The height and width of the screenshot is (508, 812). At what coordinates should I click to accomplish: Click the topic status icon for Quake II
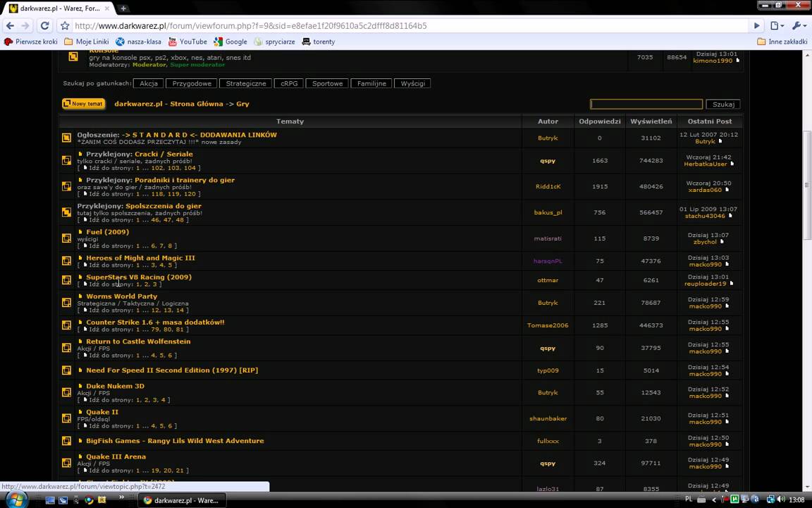click(x=67, y=418)
